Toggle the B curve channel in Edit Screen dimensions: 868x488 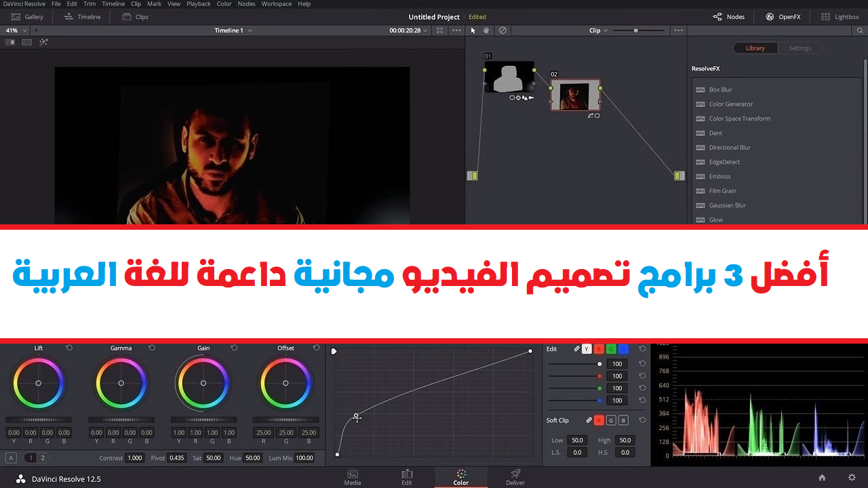tap(623, 349)
